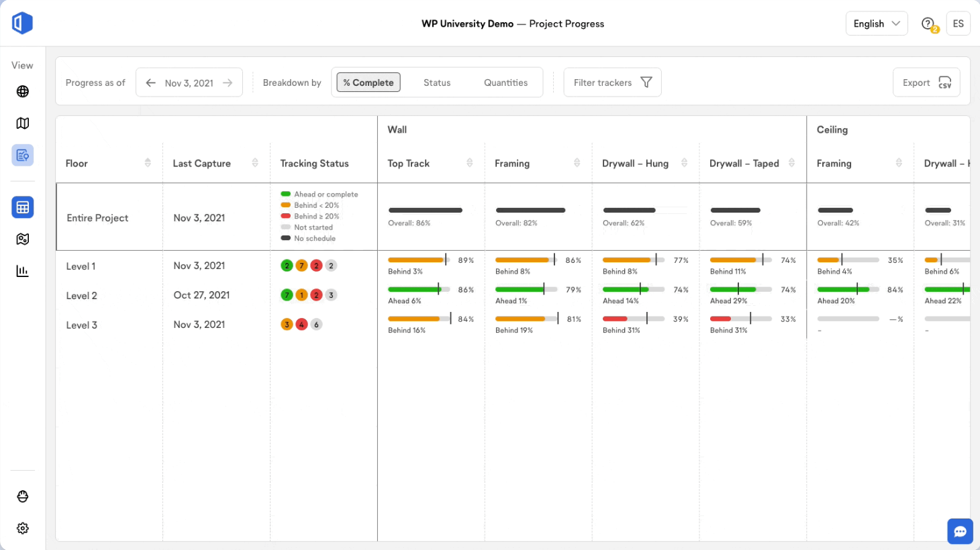Open the help question mark icon
Viewport: 980px width, 550px height.
(928, 24)
